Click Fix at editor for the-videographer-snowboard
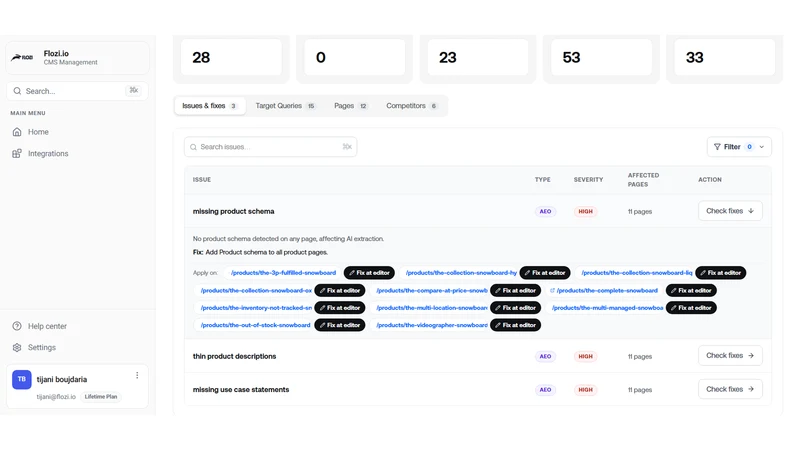Viewport: 800px width, 450px height. tap(515, 326)
